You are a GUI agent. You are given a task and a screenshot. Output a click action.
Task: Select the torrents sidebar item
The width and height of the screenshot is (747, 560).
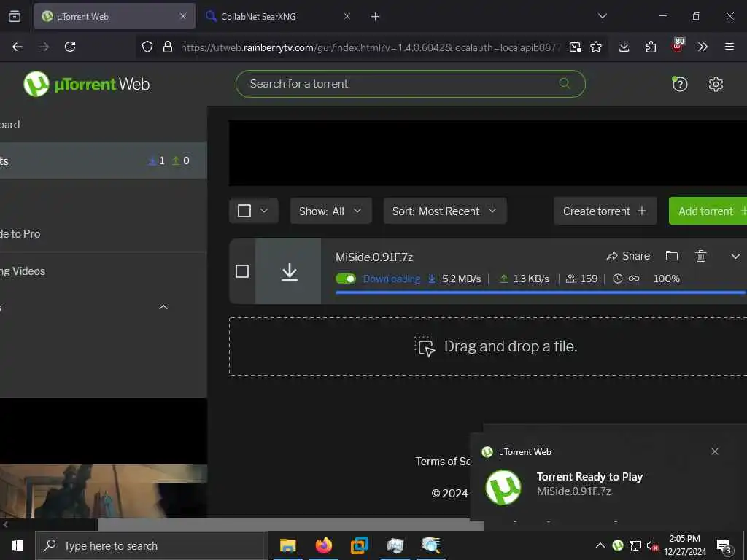[x=104, y=160]
